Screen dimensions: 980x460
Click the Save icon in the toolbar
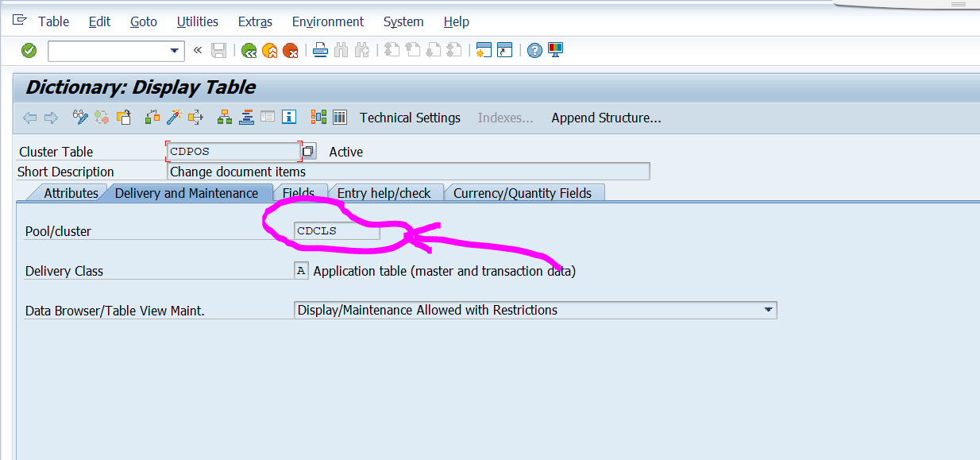(x=218, y=50)
